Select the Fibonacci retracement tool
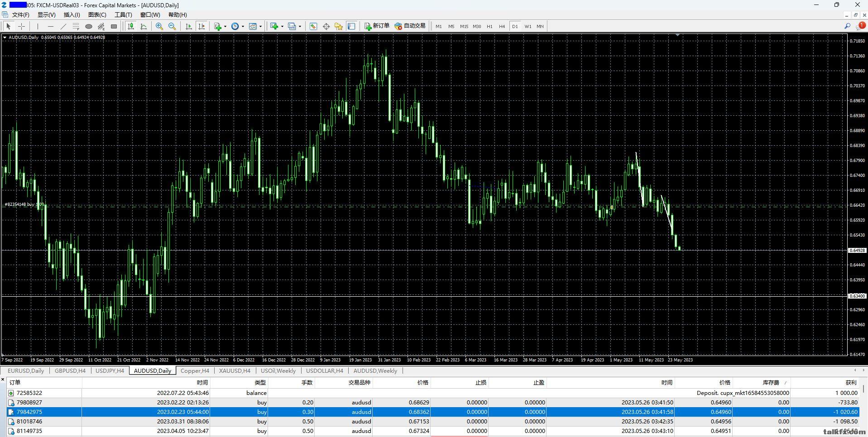The height and width of the screenshot is (437, 868). click(x=76, y=26)
